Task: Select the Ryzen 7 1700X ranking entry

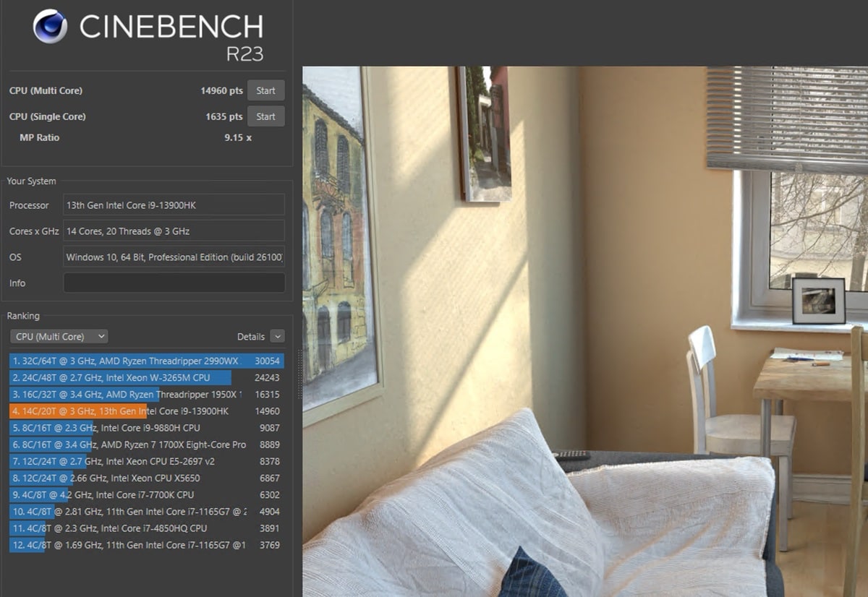Action: [x=145, y=444]
